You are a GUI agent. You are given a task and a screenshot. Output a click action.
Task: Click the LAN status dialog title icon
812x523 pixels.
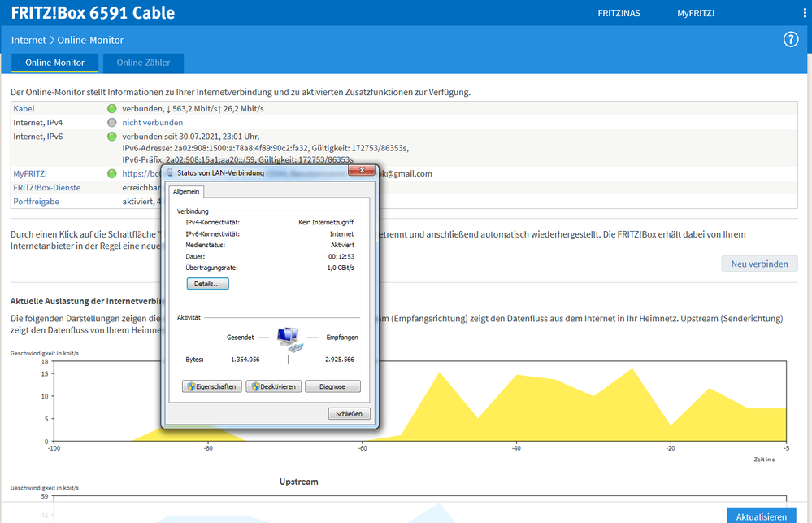[170, 172]
